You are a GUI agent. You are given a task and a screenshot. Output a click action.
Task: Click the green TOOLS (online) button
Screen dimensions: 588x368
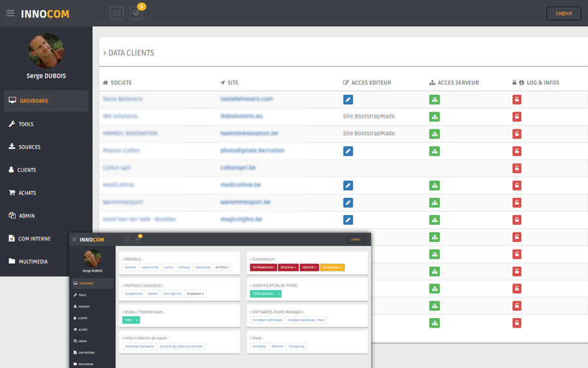(263, 293)
